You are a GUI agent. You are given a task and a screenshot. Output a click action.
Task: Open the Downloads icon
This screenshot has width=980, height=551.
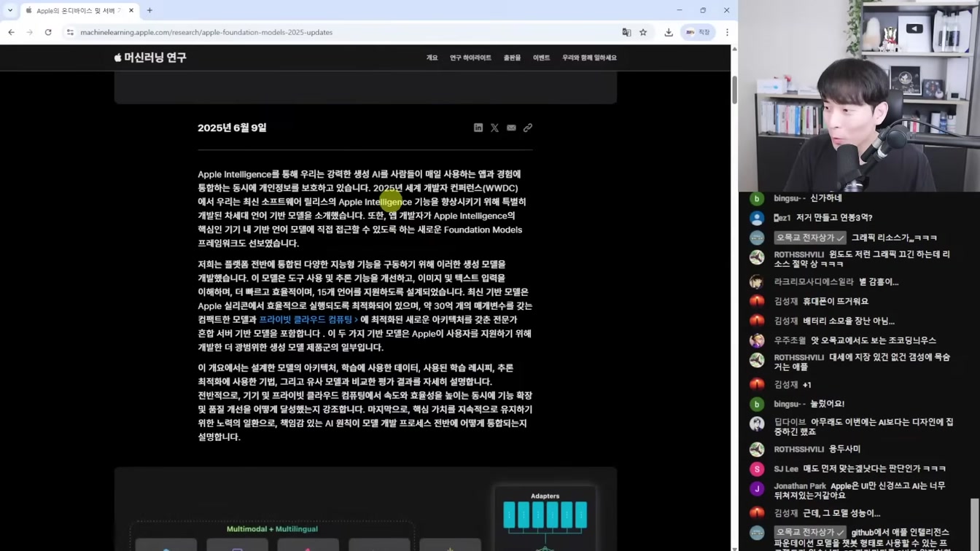669,32
